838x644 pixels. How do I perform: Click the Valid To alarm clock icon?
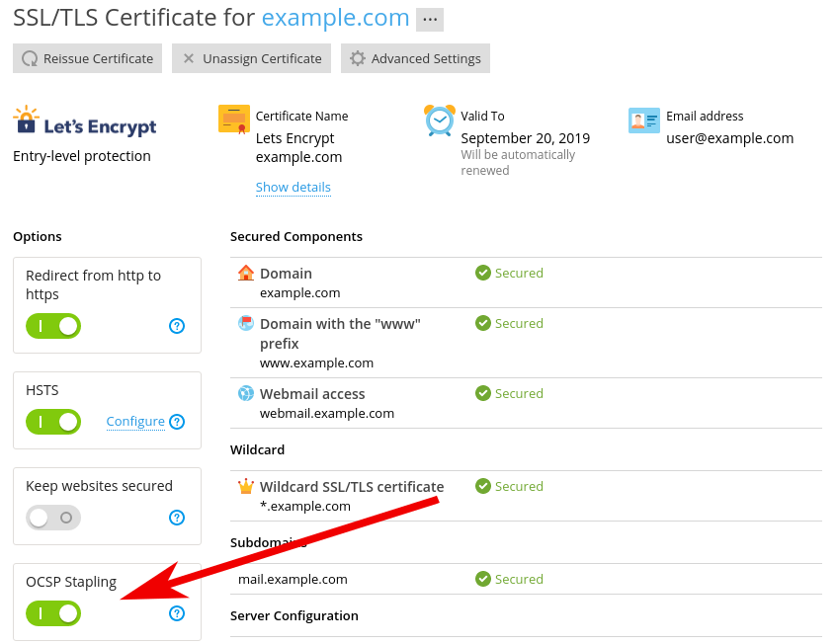tap(440, 120)
